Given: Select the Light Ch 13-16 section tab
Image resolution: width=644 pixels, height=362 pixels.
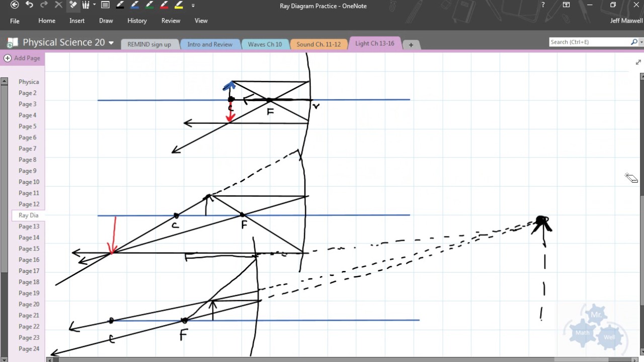Looking at the screenshot, I should tap(375, 43).
